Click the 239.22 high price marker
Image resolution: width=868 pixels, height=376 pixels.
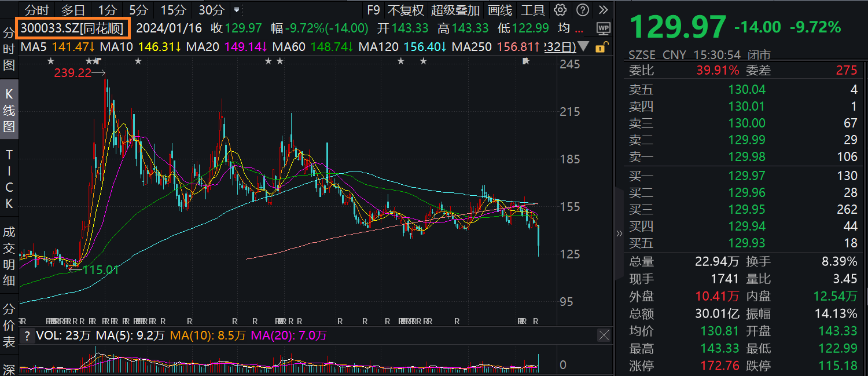(x=73, y=73)
